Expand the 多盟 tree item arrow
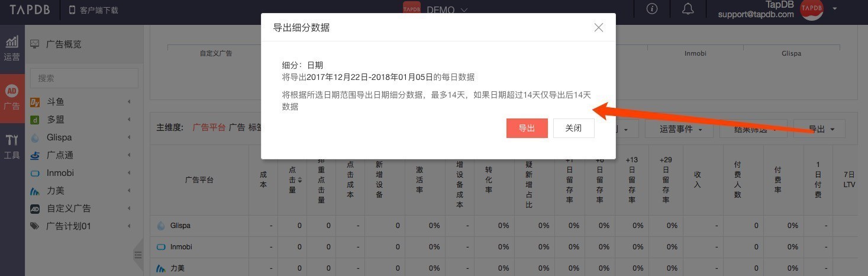 [x=129, y=120]
